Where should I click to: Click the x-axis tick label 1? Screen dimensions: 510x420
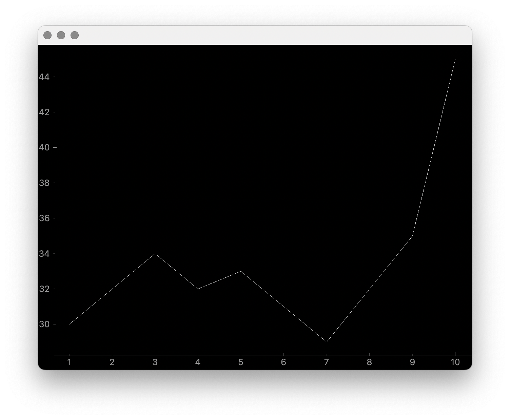point(69,362)
